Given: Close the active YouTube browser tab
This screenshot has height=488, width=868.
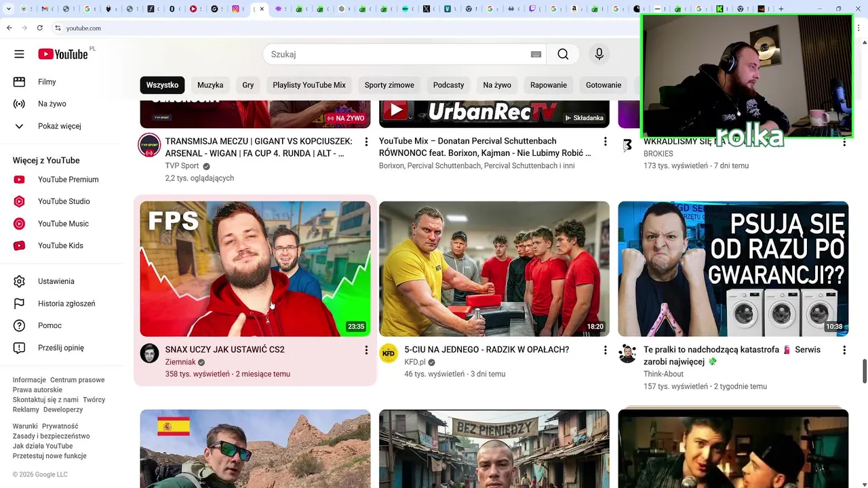Looking at the screenshot, I should [x=262, y=9].
